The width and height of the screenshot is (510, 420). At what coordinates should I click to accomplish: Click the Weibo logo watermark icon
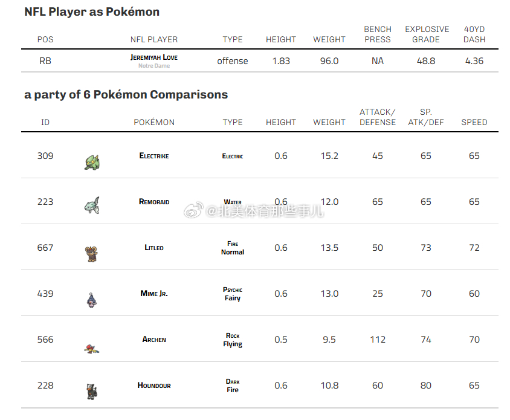[x=194, y=210]
